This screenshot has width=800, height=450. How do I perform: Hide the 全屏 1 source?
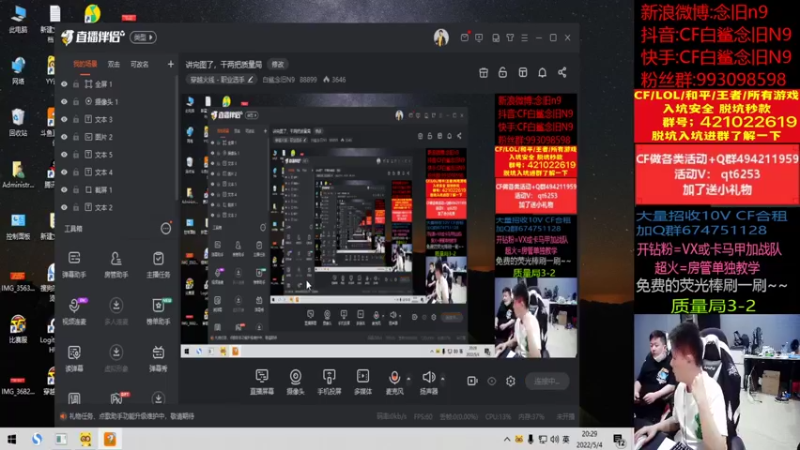click(x=64, y=84)
